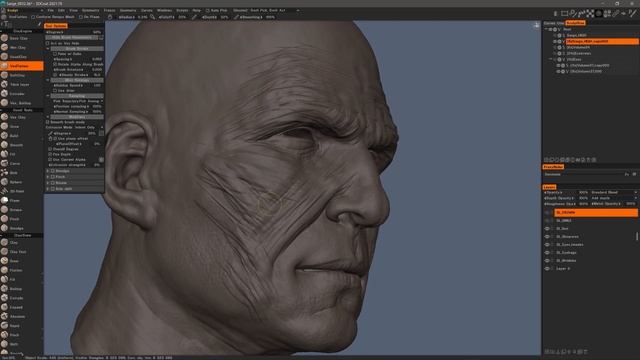Select the Scrape tool
The width and height of the screenshot is (640, 360).
tap(16, 210)
